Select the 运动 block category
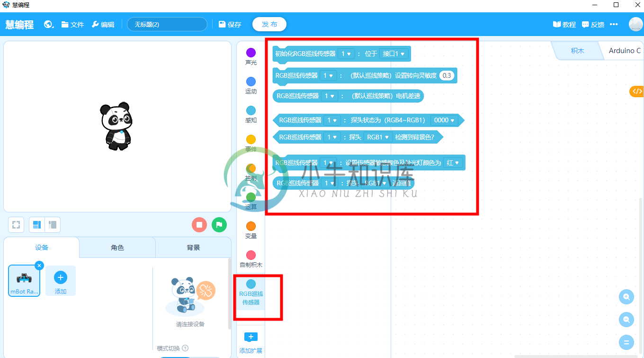The width and height of the screenshot is (644, 358). (x=251, y=85)
